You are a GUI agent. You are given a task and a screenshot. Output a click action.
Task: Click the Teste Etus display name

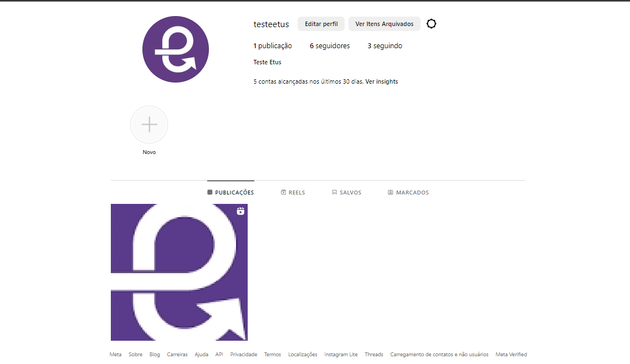pyautogui.click(x=267, y=62)
